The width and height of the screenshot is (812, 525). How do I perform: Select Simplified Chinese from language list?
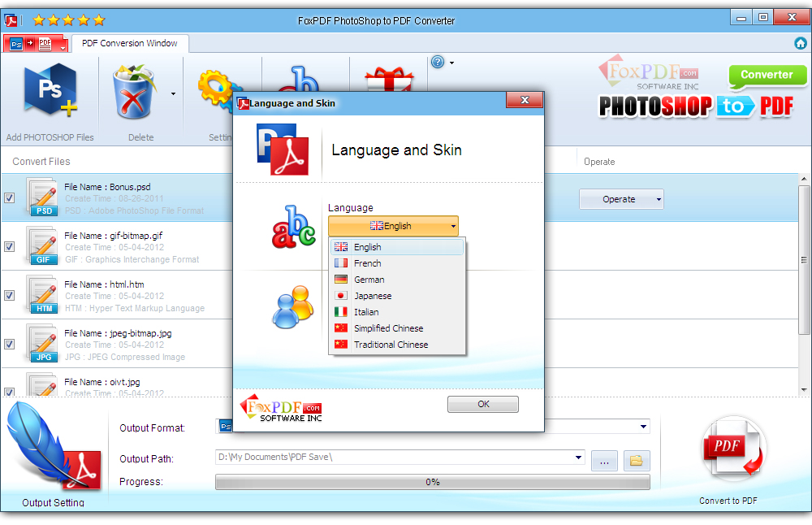click(x=397, y=328)
